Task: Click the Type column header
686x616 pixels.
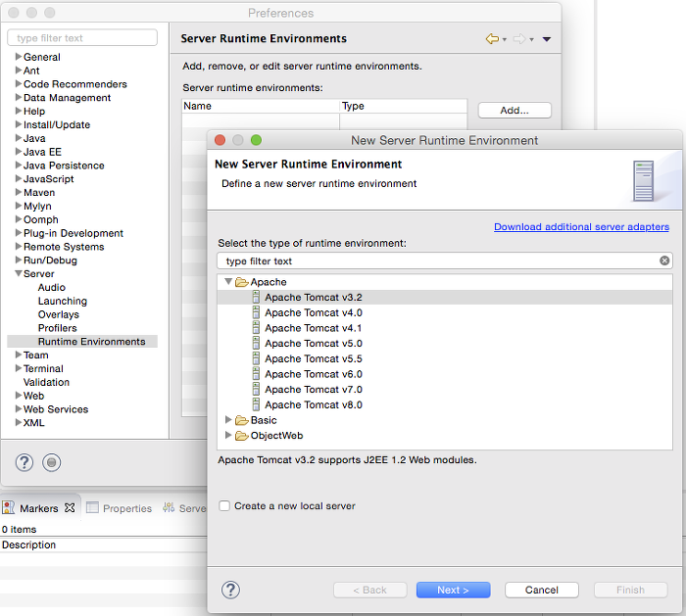Action: point(404,106)
